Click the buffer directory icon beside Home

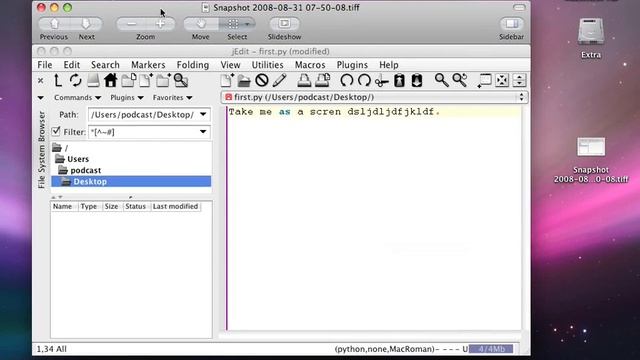pos(128,80)
